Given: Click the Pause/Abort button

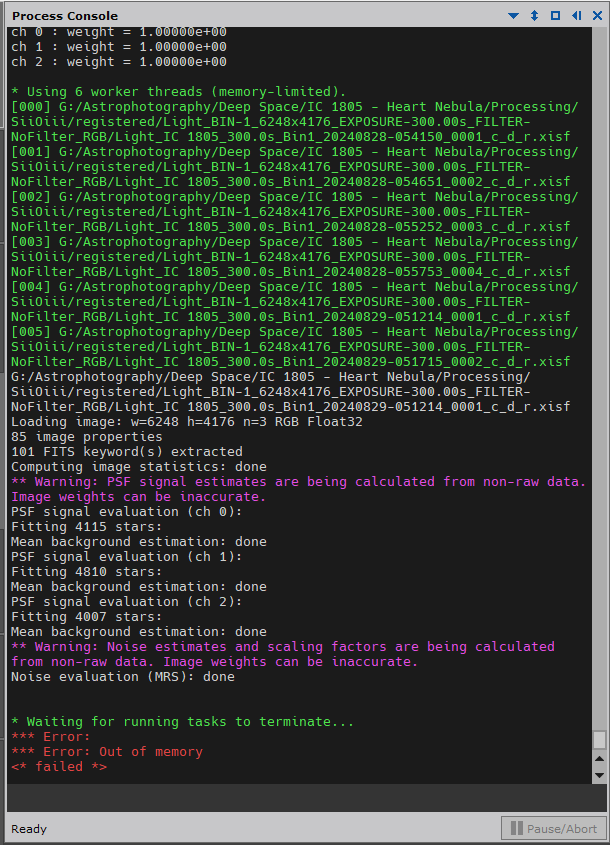Looking at the screenshot, I should pos(554,828).
